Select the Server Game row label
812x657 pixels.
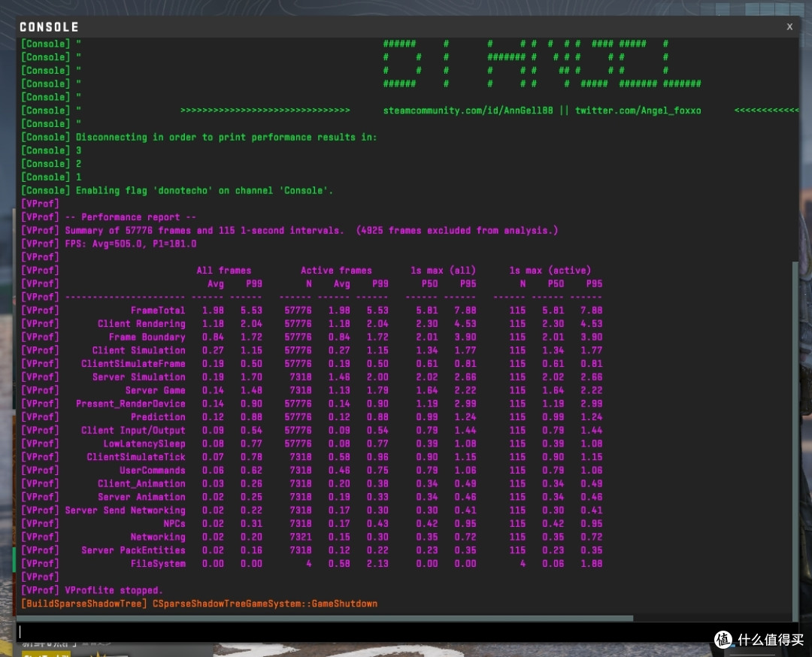pos(155,390)
